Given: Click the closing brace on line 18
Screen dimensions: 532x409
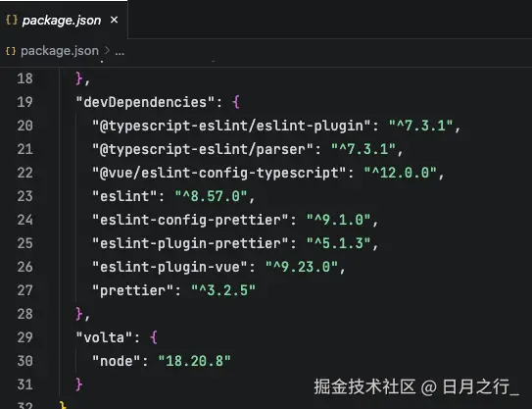Looking at the screenshot, I should click(79, 78).
